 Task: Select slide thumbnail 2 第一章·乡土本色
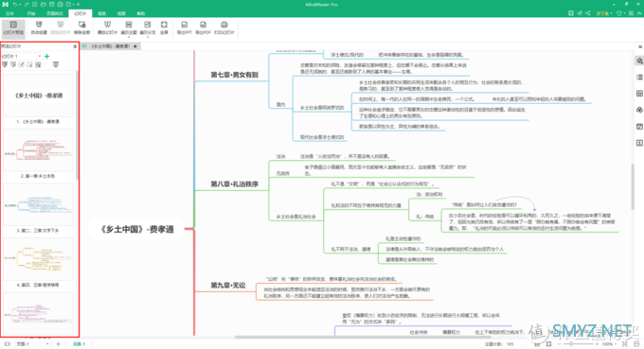point(38,150)
